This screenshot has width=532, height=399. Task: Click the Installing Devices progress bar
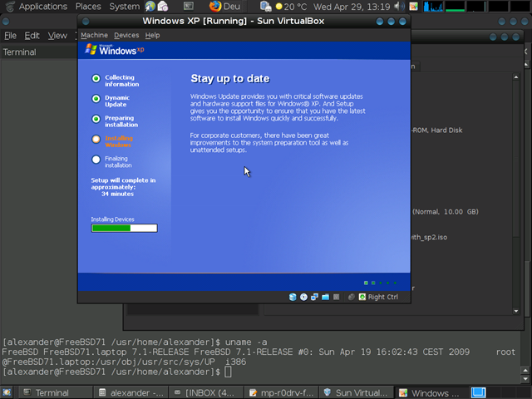click(x=124, y=228)
